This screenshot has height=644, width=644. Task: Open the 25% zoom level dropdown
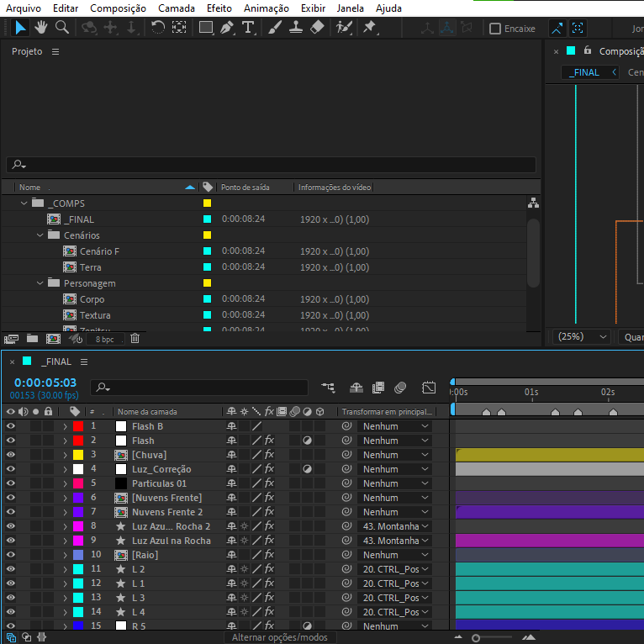click(582, 336)
